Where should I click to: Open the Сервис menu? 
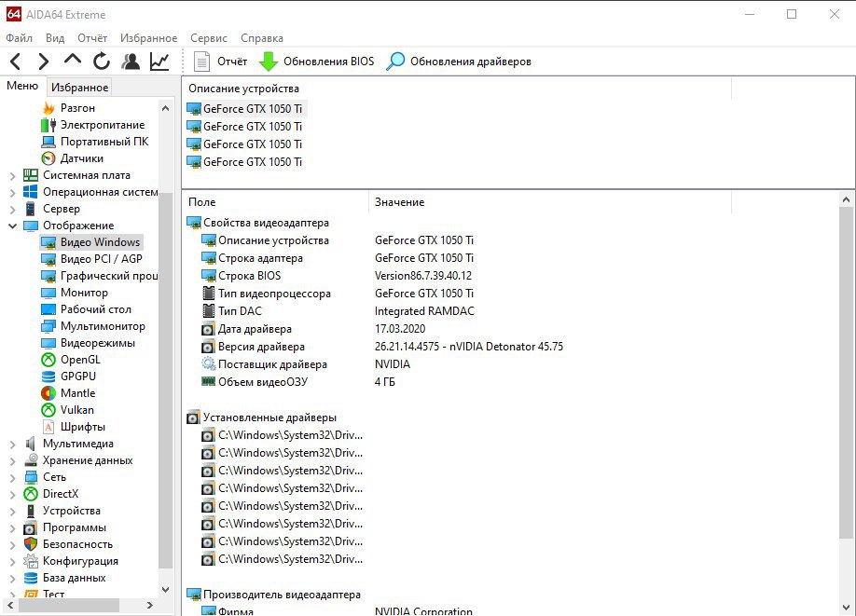pyautogui.click(x=209, y=38)
